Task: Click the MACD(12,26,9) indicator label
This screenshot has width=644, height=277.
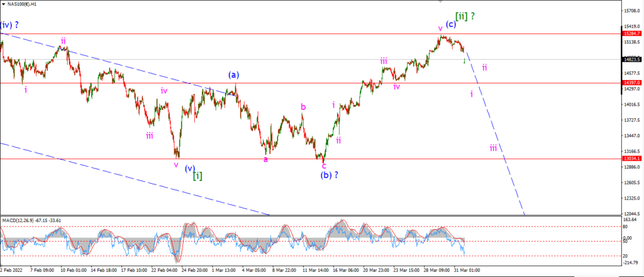Action: click(x=16, y=220)
